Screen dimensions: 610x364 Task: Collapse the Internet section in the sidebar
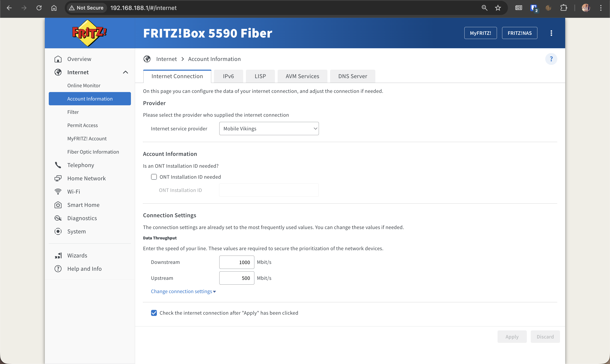[126, 72]
